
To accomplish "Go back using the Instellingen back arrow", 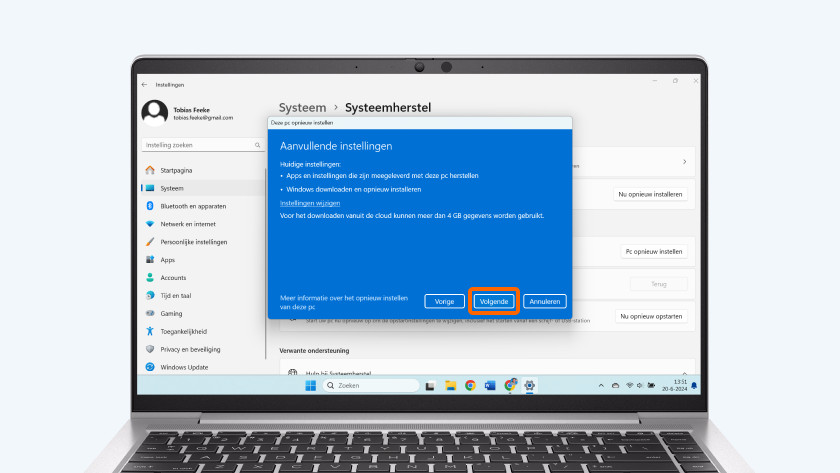I will (145, 85).
